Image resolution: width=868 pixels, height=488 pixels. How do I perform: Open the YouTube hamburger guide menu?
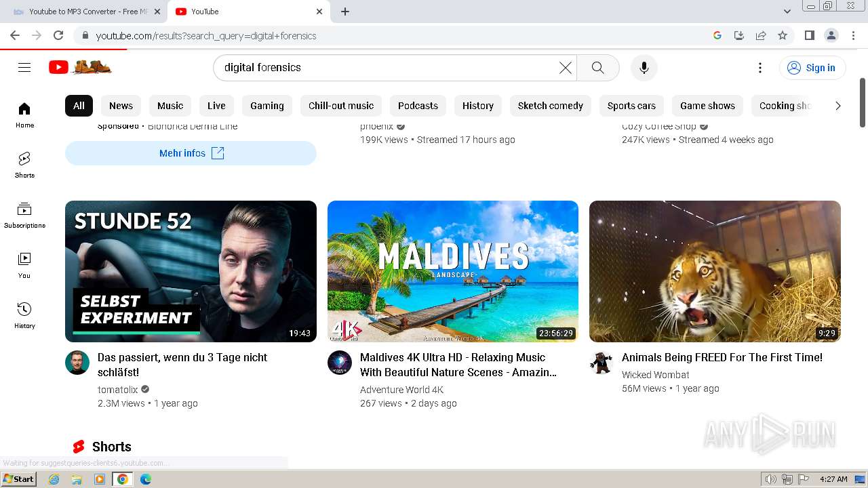[x=24, y=67]
